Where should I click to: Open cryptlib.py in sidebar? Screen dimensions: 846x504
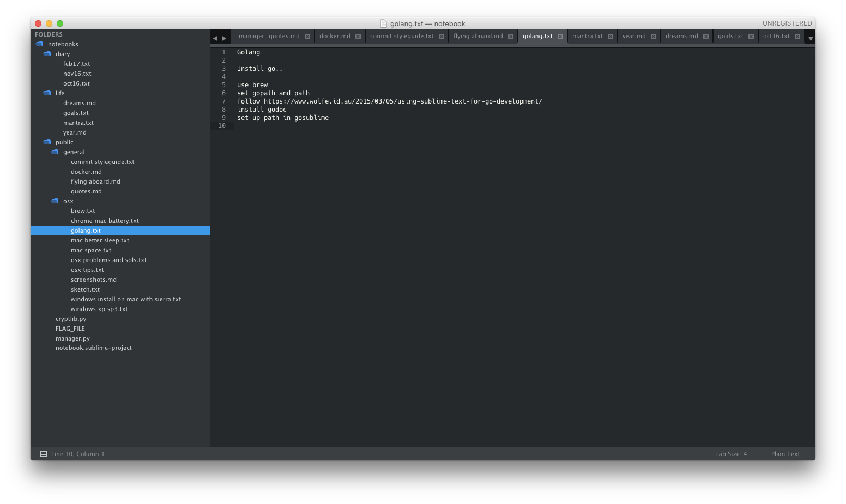[x=71, y=319]
